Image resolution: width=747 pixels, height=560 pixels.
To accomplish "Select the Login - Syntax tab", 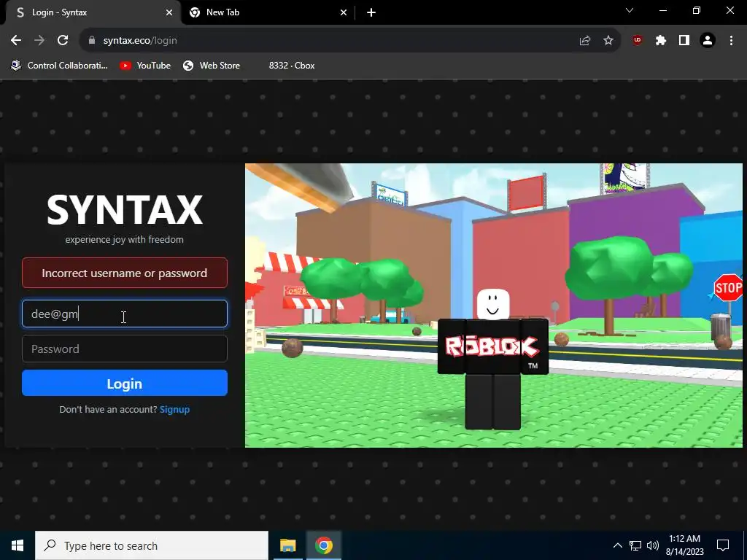I will (x=93, y=12).
